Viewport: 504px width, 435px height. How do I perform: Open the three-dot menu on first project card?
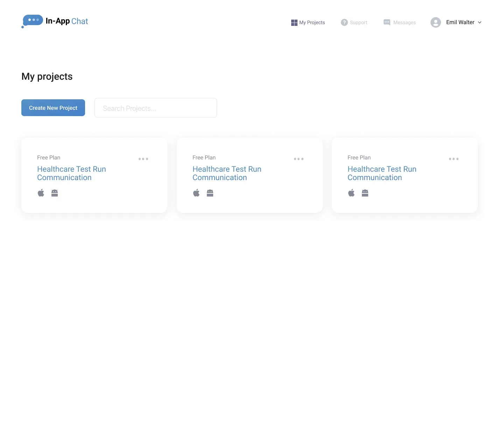coord(143,159)
